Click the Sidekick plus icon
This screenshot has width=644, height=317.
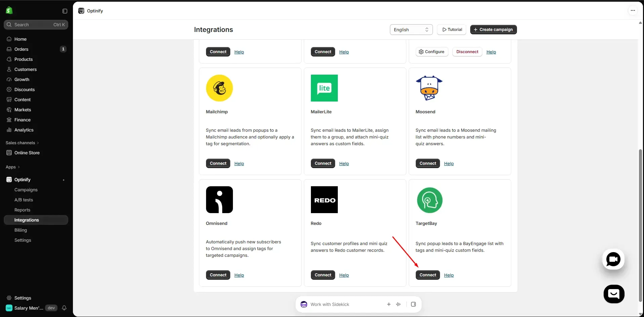click(x=389, y=304)
